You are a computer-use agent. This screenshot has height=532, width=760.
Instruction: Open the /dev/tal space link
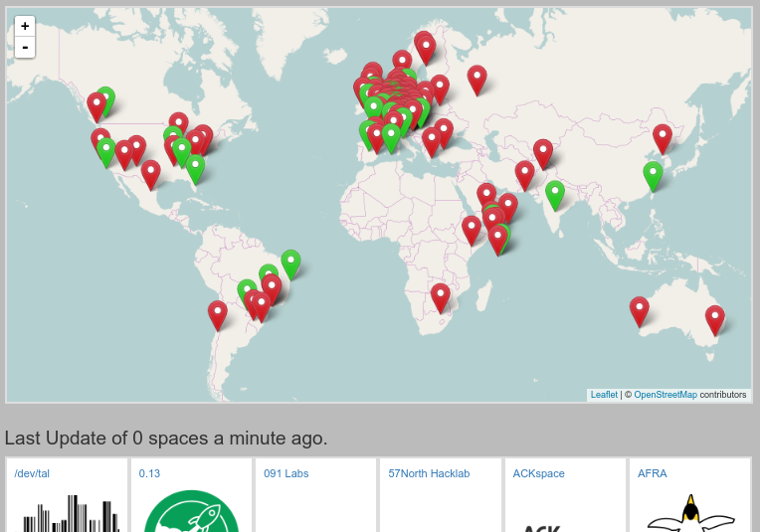tap(32, 473)
